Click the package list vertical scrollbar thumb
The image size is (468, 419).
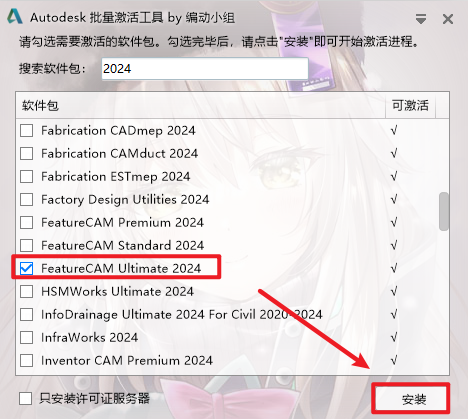point(444,211)
